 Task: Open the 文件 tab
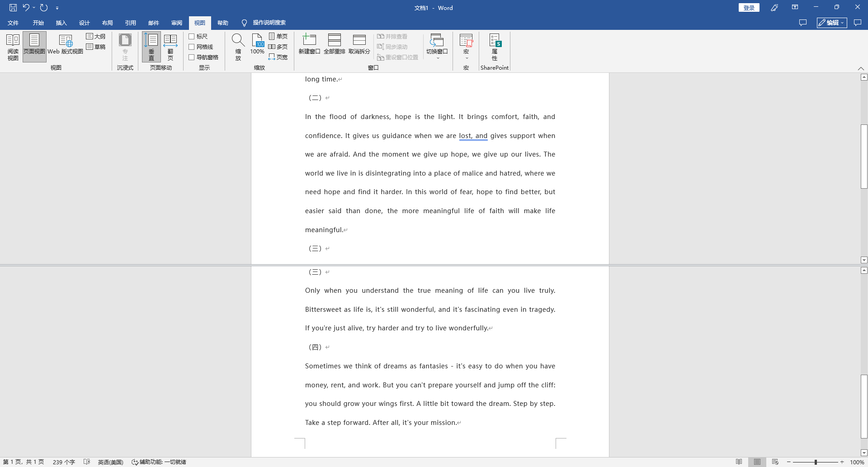click(x=13, y=23)
